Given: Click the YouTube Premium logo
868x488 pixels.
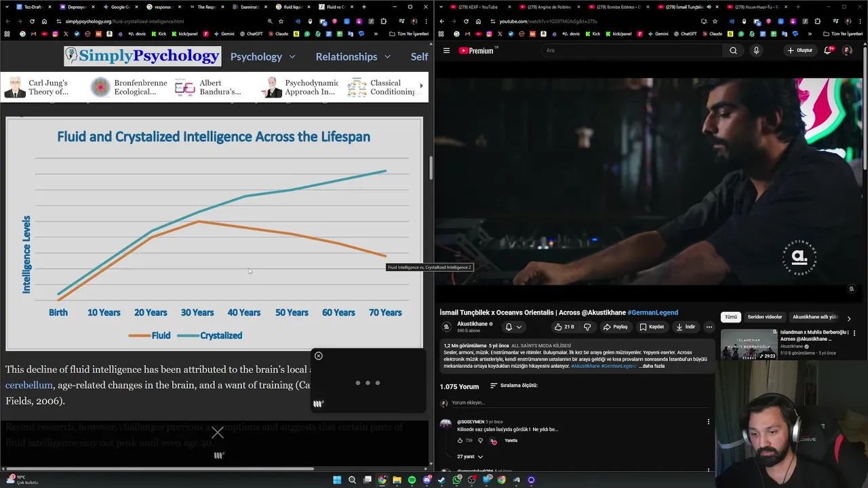Looking at the screenshot, I should click(x=478, y=50).
